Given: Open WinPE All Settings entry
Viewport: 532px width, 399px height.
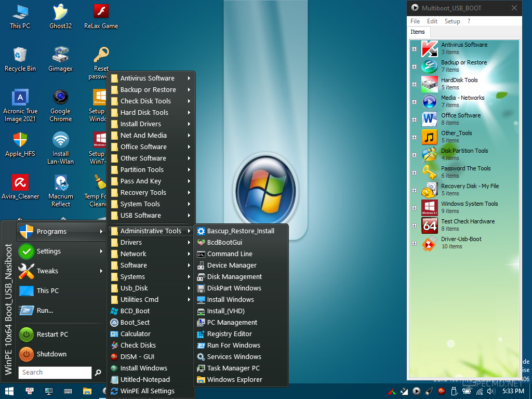Looking at the screenshot, I should click(152, 391).
